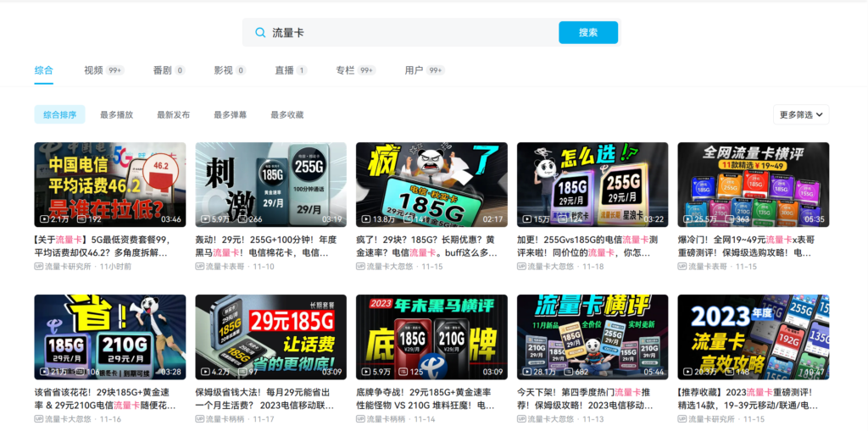Image resolution: width=868 pixels, height=431 pixels.
Task: Click UP icon beside 流量卡杨杨 11-17
Action: [x=199, y=419]
